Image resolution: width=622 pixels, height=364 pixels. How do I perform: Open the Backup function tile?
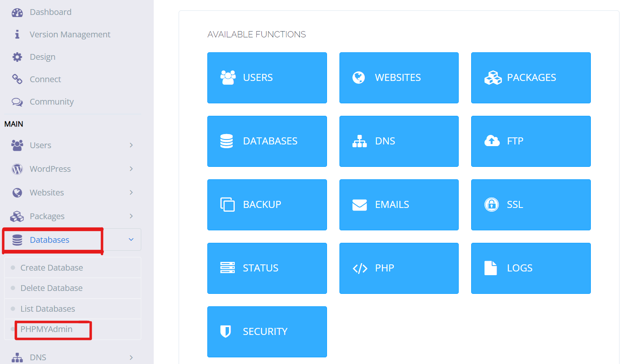(x=267, y=205)
